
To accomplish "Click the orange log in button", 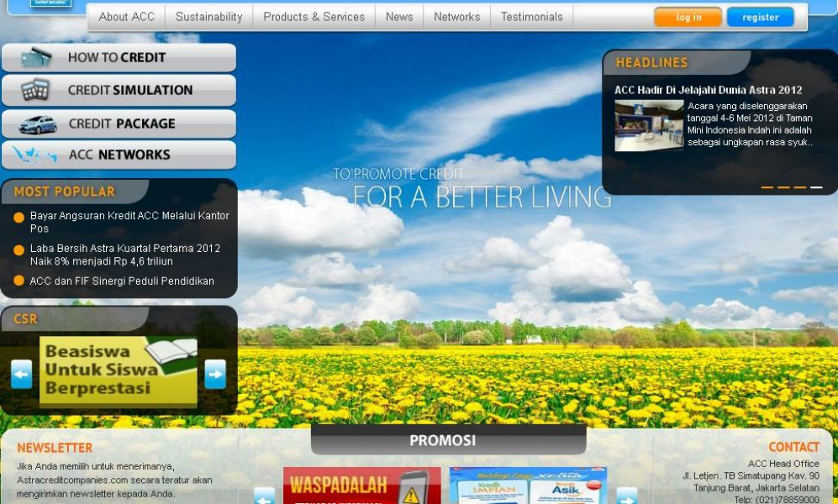I will (688, 17).
